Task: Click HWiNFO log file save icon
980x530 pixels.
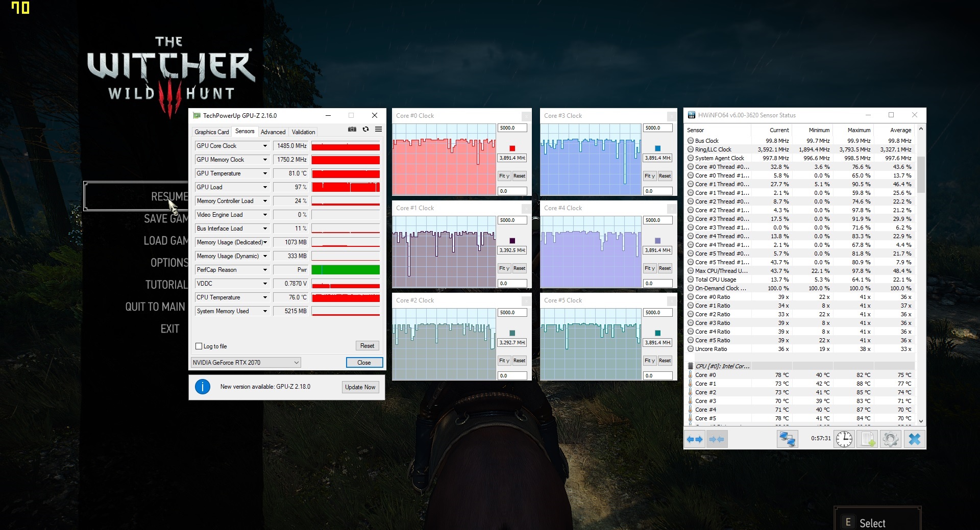Action: point(868,439)
